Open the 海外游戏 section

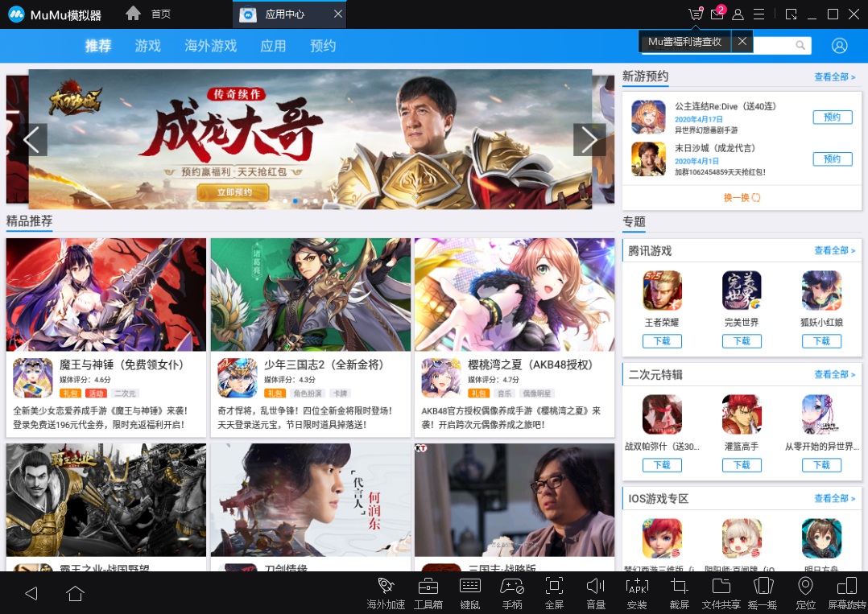pos(210,46)
